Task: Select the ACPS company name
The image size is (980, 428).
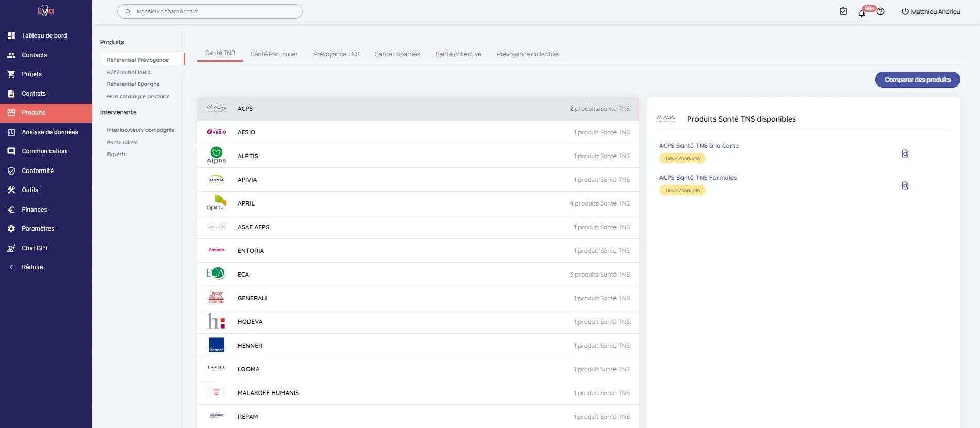Action: pyautogui.click(x=245, y=109)
